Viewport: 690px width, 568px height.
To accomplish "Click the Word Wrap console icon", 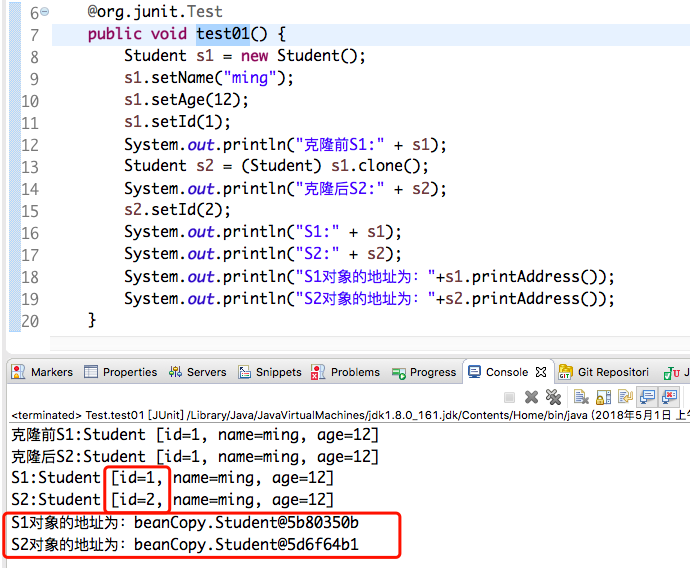I will tap(624, 397).
